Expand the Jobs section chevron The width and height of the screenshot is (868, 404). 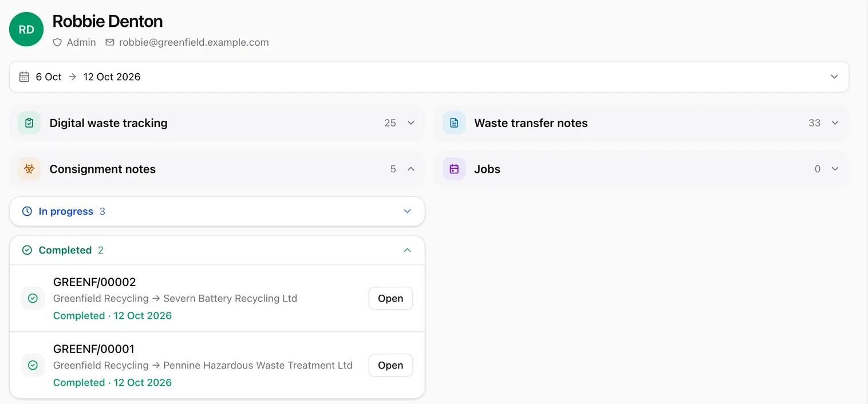pyautogui.click(x=835, y=169)
